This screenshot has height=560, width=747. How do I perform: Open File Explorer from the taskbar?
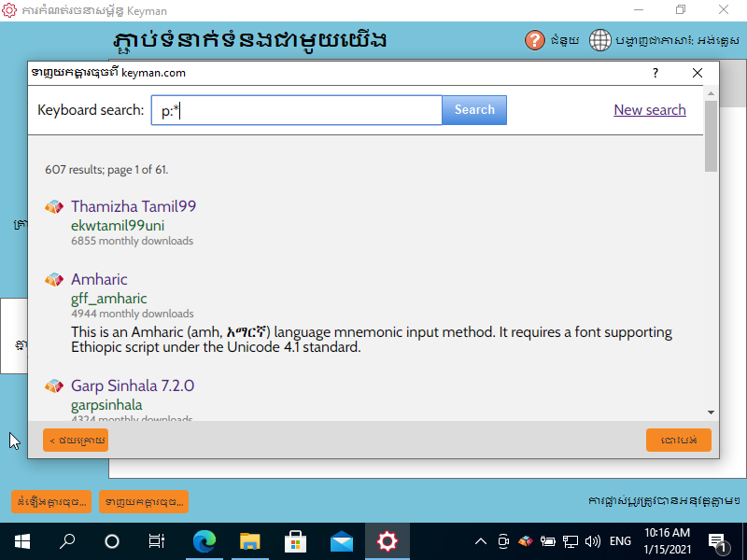pyautogui.click(x=250, y=541)
